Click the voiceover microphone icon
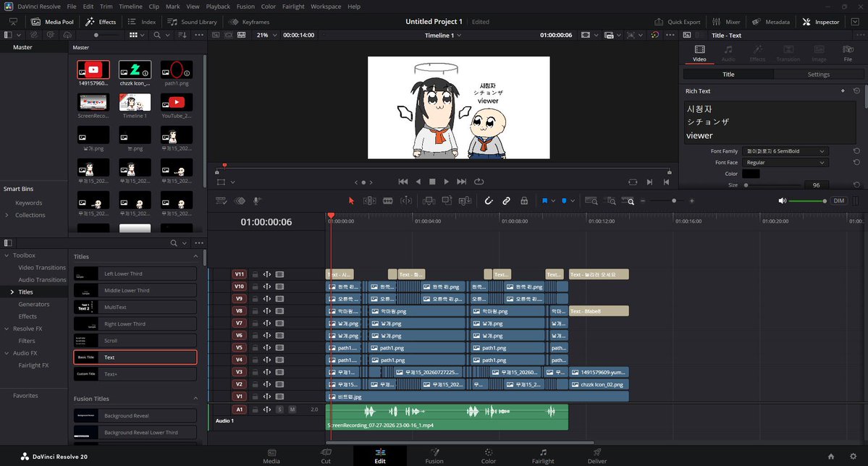This screenshot has height=466, width=868. coord(256,201)
